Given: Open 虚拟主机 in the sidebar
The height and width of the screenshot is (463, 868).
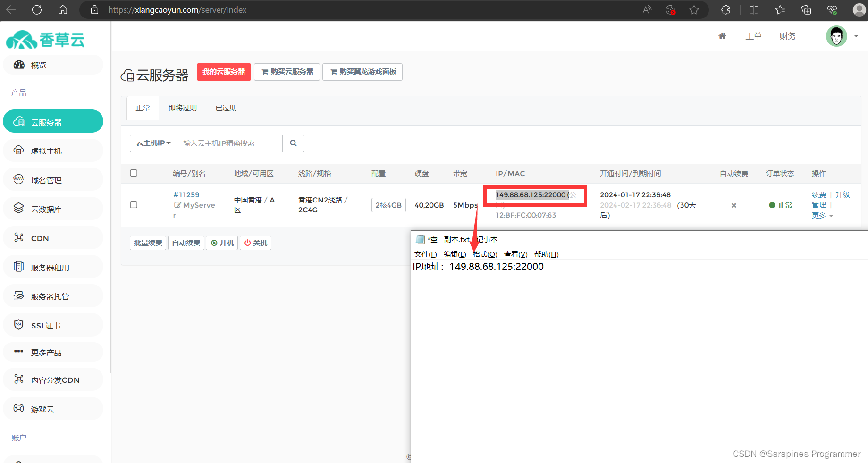Looking at the screenshot, I should (x=53, y=151).
